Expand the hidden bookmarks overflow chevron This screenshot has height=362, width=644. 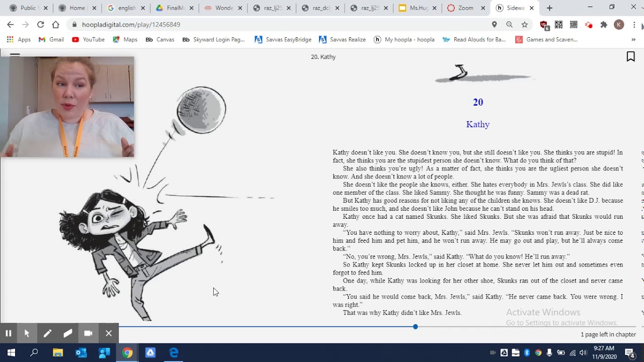point(633,40)
